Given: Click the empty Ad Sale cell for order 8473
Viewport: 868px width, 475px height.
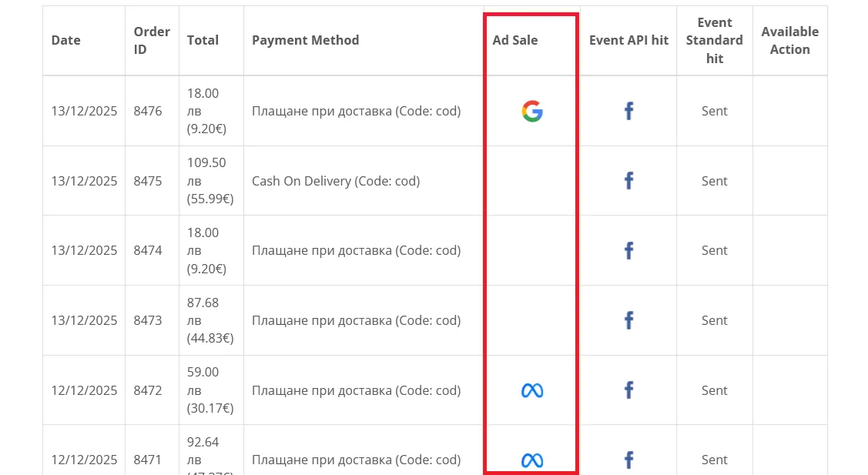Looking at the screenshot, I should 531,320.
